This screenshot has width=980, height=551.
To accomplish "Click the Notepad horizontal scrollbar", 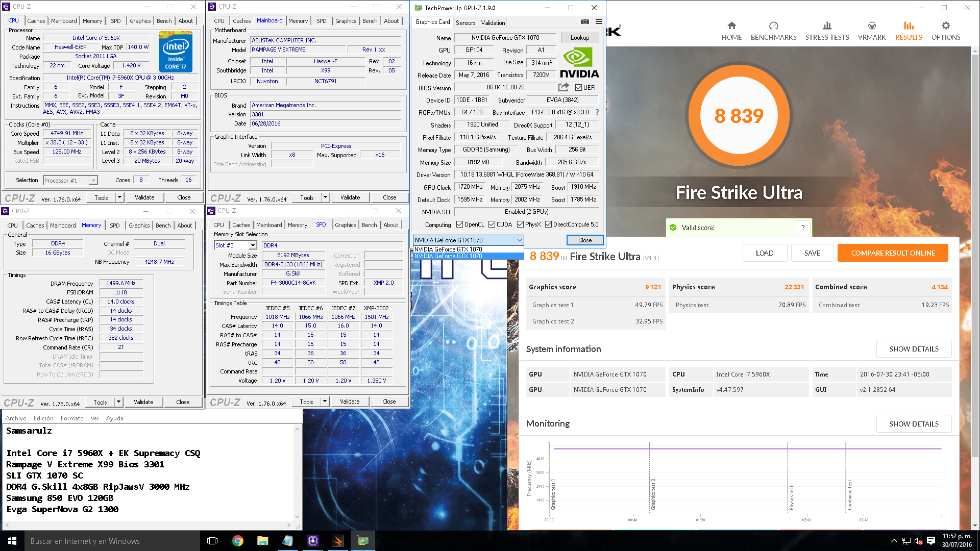I will coord(148,525).
